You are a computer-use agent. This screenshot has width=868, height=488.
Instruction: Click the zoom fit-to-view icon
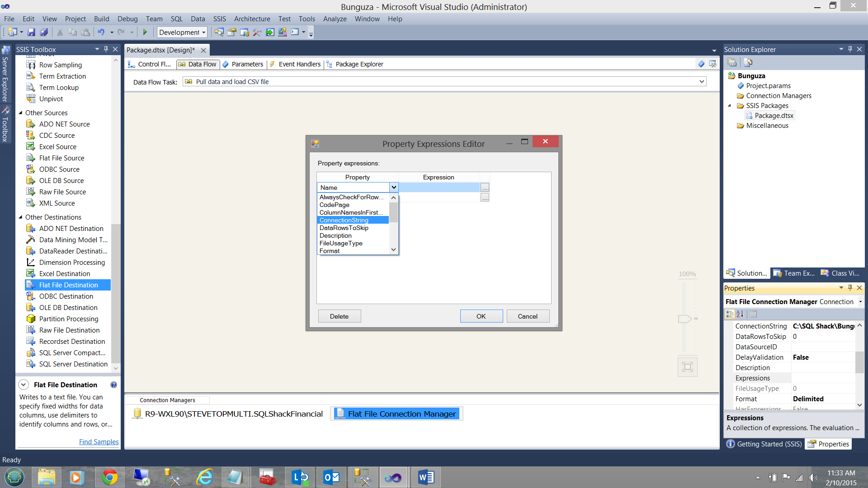click(687, 367)
